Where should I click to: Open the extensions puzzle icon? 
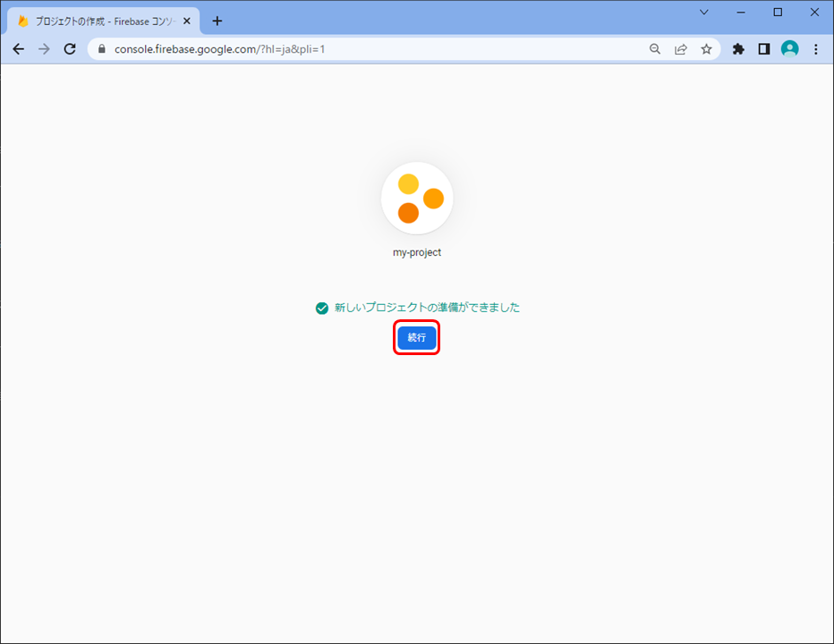pyautogui.click(x=738, y=49)
